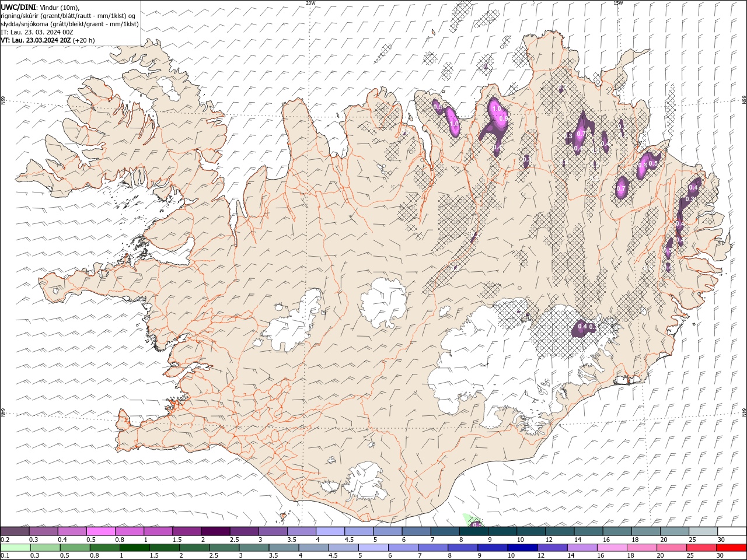Click the light violet rain swatch labeled 14
Image resolution: width=747 pixels, height=560 pixels.
pos(582,548)
